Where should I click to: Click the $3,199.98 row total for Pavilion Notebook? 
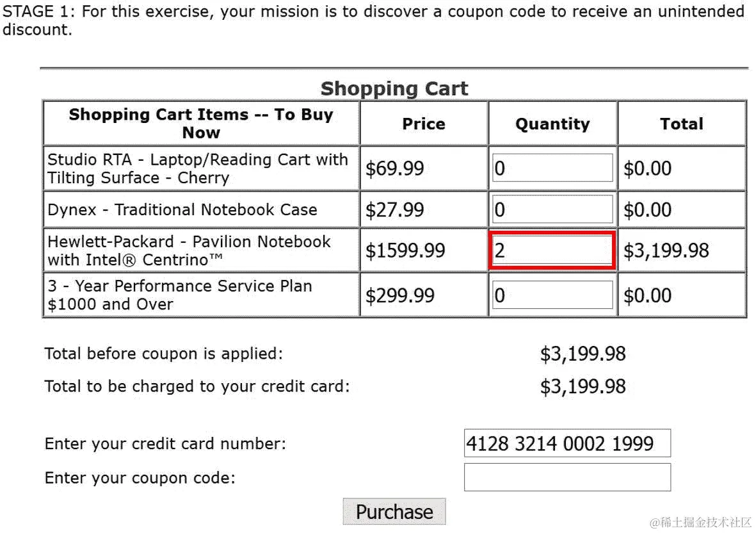coord(666,250)
